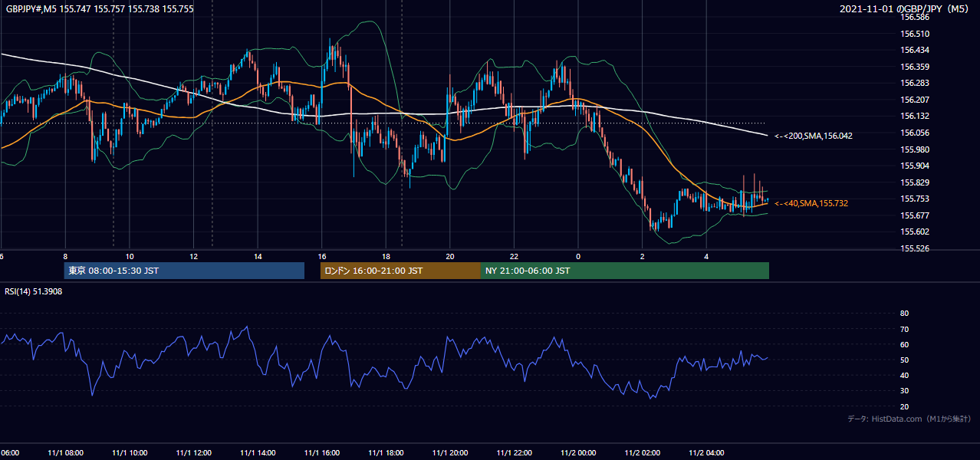The width and height of the screenshot is (980, 460).
Task: Click price axis value 155.904
Action: coord(914,166)
